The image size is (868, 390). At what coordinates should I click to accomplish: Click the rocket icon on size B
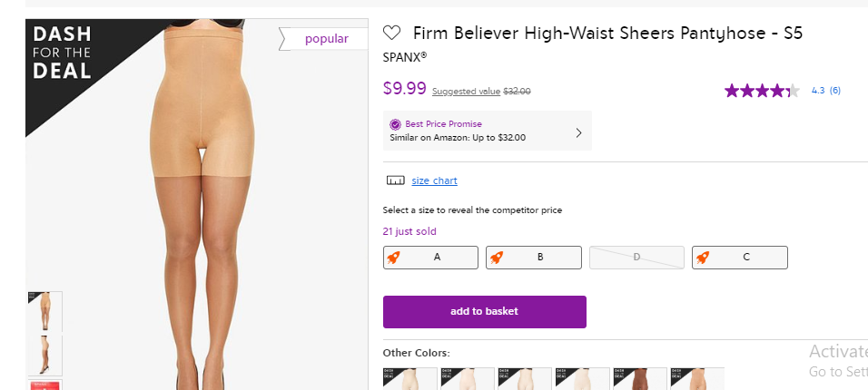pyautogui.click(x=497, y=258)
